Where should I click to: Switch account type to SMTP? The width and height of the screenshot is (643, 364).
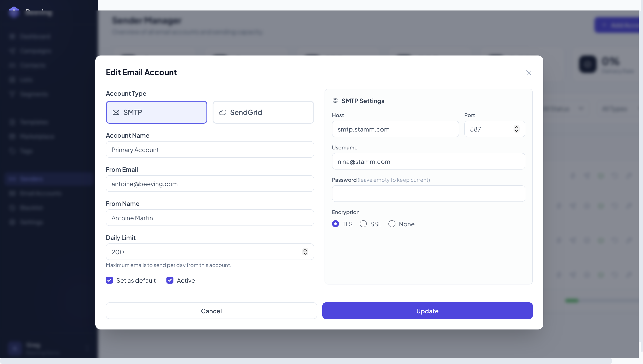tap(157, 112)
